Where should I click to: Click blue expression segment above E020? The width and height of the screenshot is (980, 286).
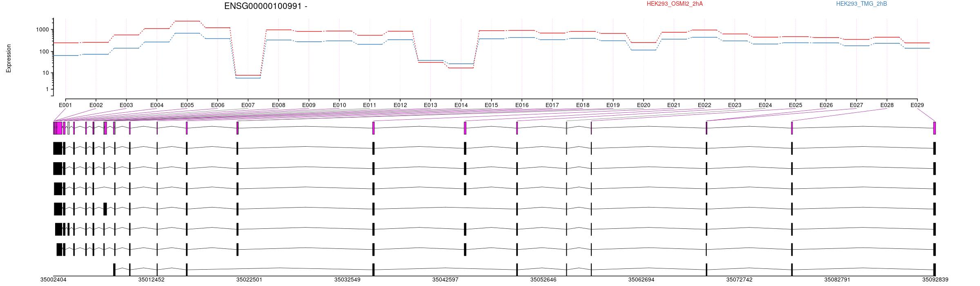coord(644,50)
